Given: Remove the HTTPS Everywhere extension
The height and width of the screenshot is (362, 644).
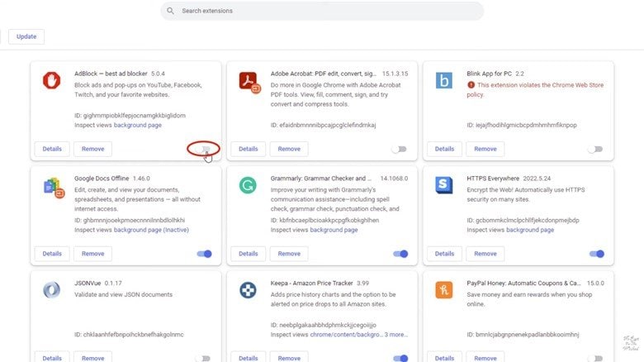Looking at the screenshot, I should coord(485,254).
